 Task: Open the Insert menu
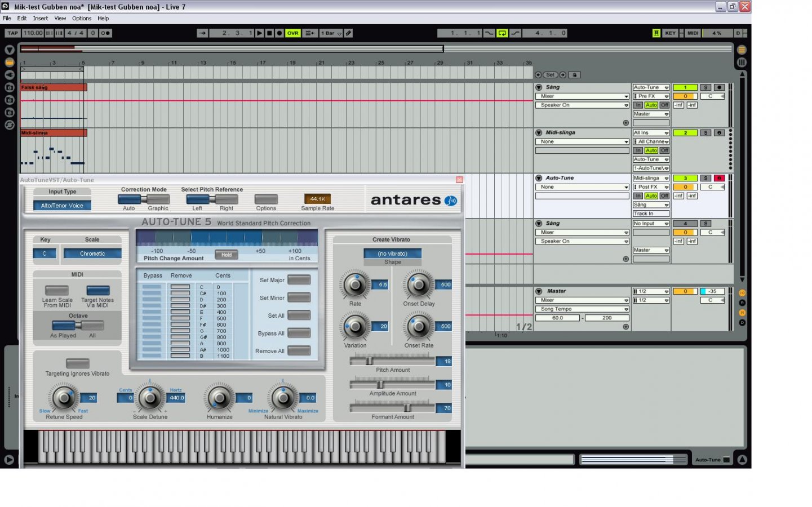tap(41, 19)
